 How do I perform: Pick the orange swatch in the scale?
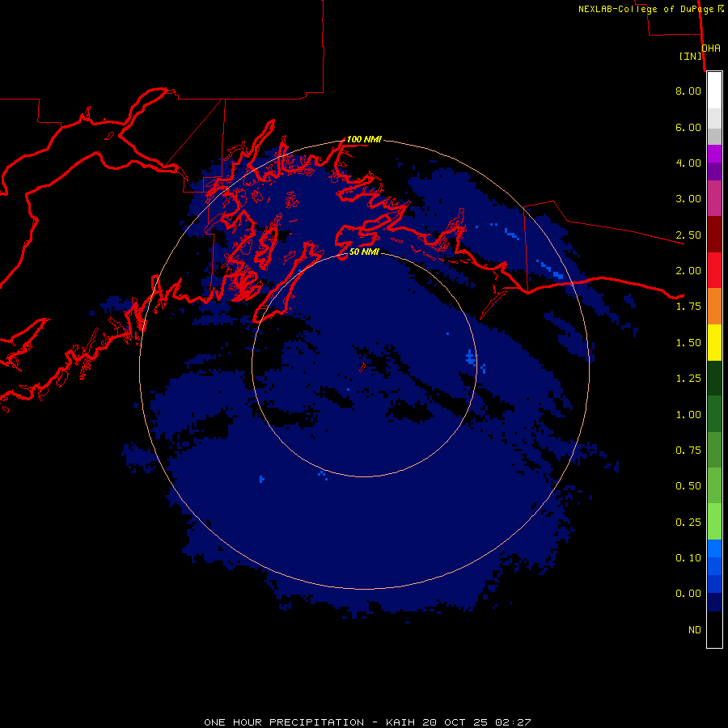714,307
